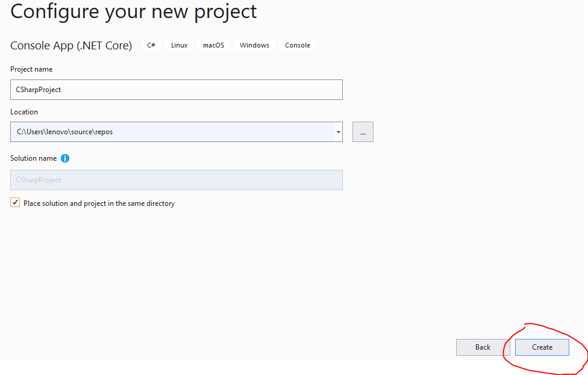588x375 pixels.
Task: Go to the previous step with Back
Action: pos(483,347)
